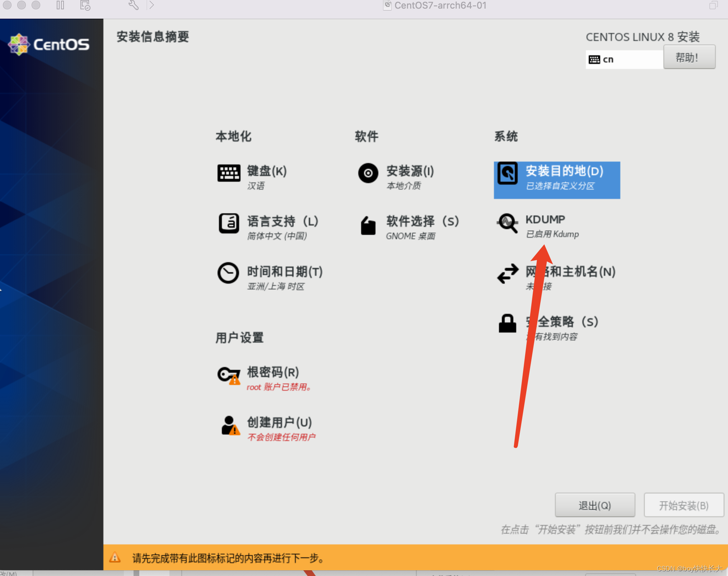Click the security policy lock icon

[x=507, y=323]
